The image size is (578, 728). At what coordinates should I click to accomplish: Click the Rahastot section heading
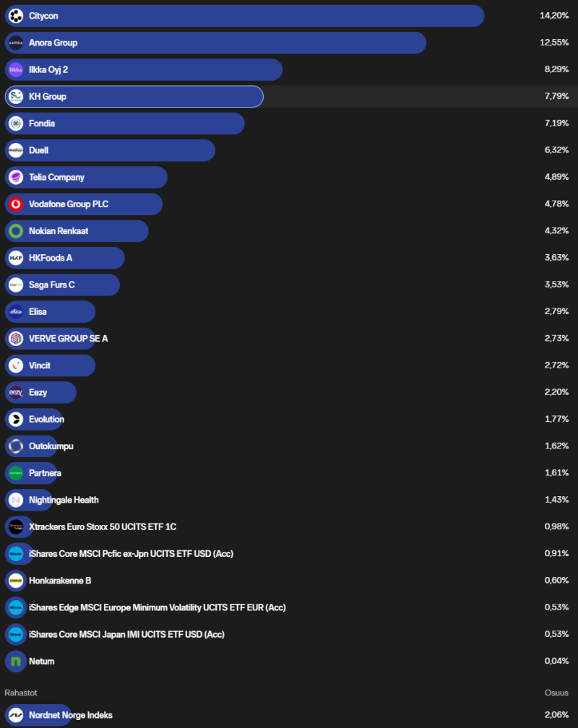(x=20, y=693)
